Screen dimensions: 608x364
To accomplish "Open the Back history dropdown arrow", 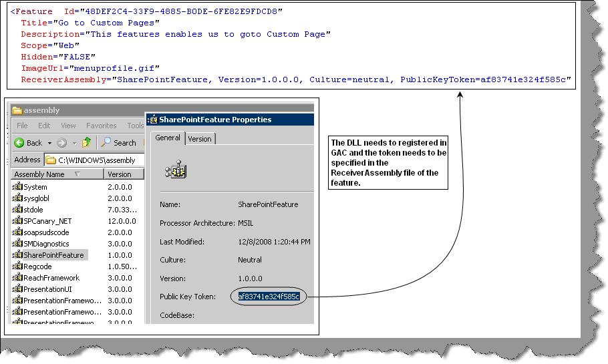I will pos(49,143).
